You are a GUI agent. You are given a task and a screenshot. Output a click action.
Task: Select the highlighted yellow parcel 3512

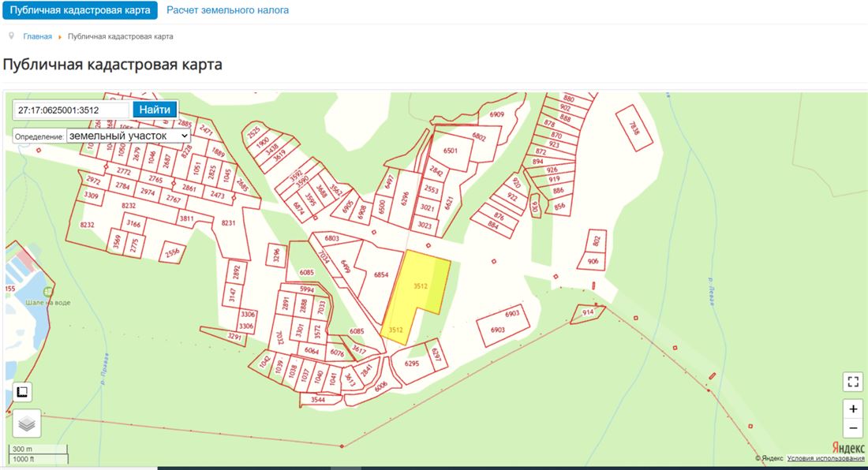pyautogui.click(x=422, y=292)
